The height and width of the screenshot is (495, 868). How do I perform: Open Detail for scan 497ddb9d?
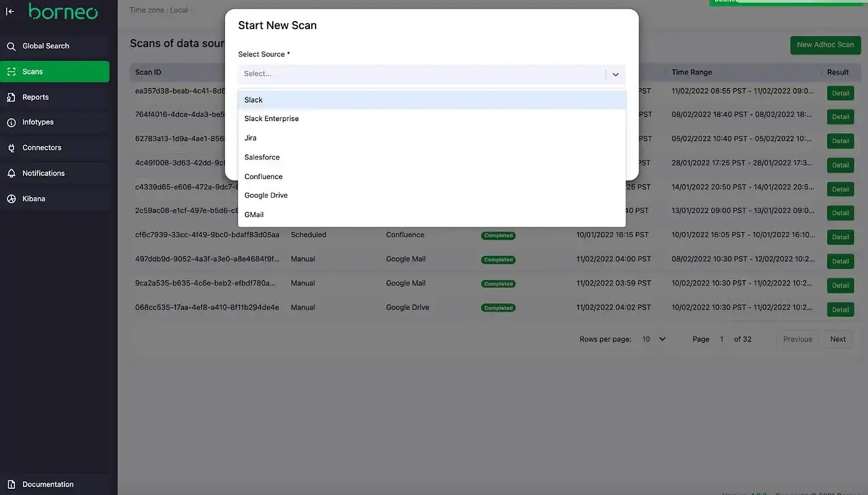pos(840,261)
